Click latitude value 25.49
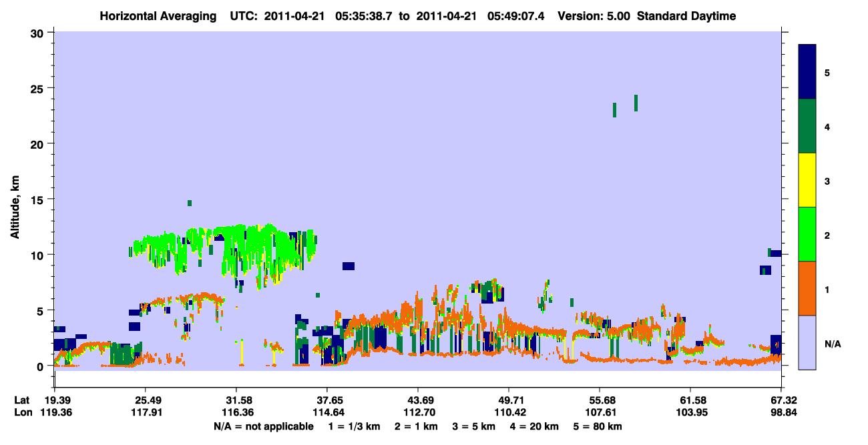 click(146, 400)
